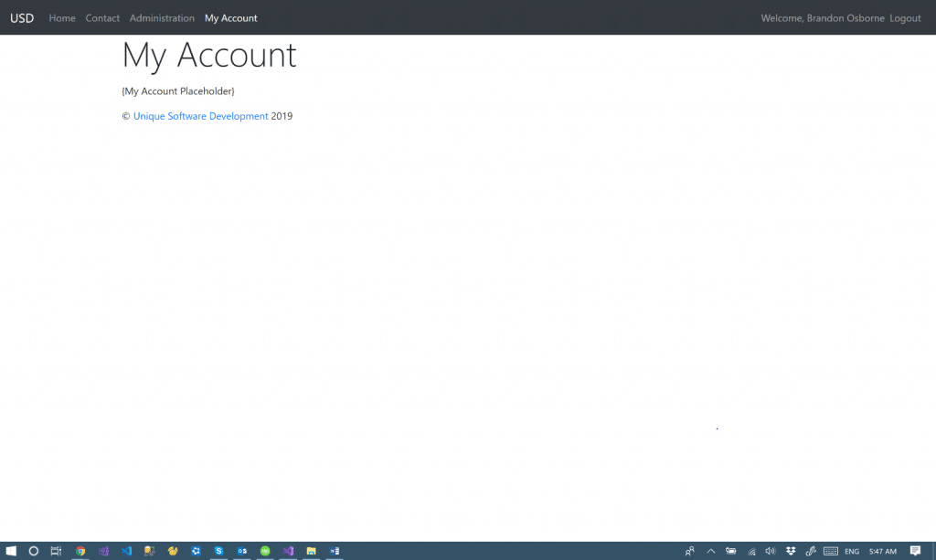
Task: Open the Start menu
Action: [12, 551]
